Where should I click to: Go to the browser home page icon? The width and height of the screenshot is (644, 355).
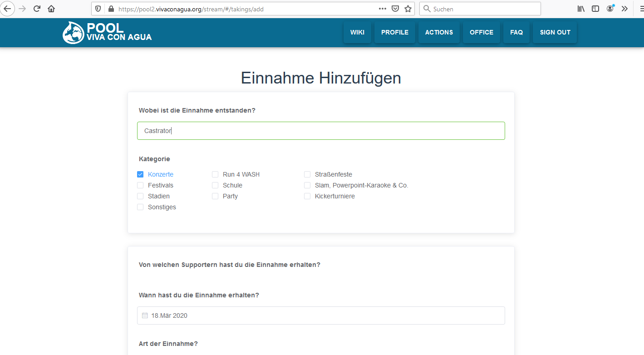pos(51,9)
